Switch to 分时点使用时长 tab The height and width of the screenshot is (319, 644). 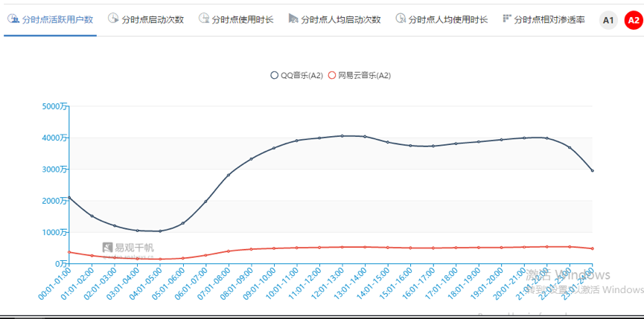pyautogui.click(x=236, y=19)
